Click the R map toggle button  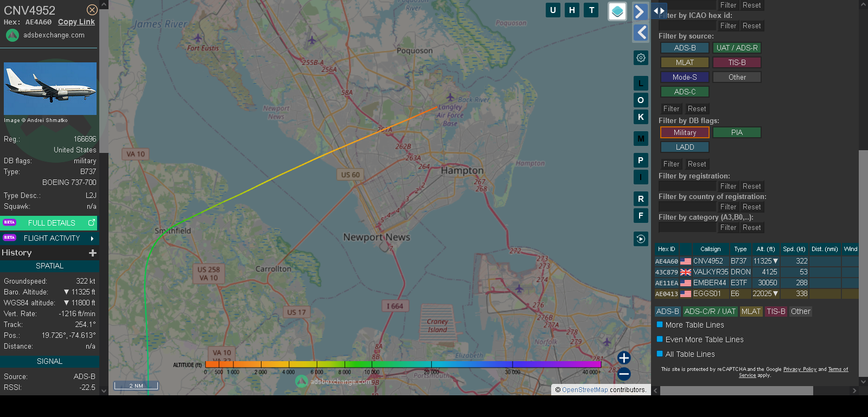(x=641, y=198)
